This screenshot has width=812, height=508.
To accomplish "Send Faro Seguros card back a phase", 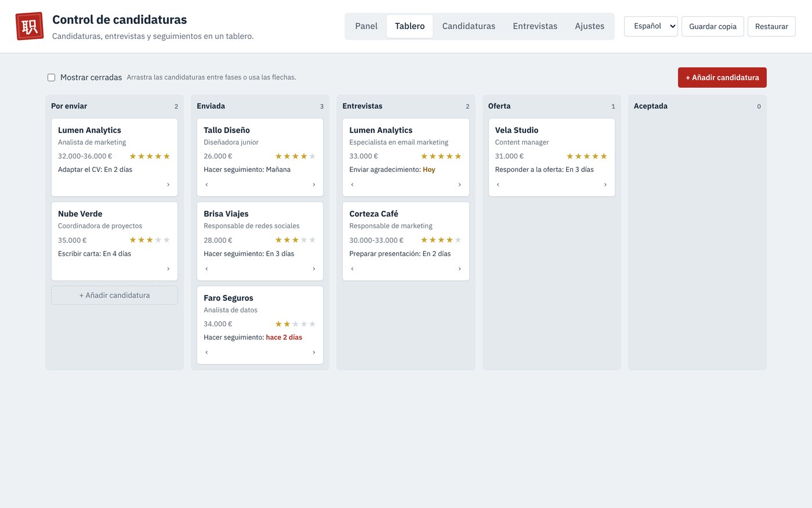I will [x=206, y=352].
